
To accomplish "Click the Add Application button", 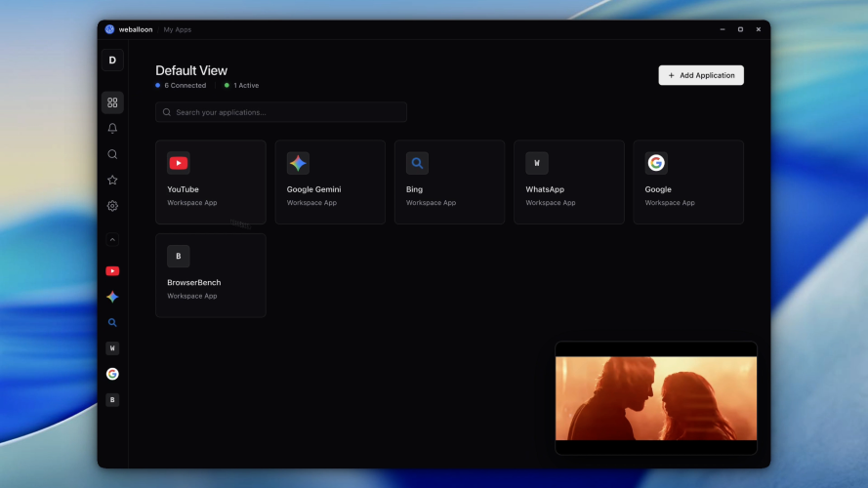I will 701,75.
